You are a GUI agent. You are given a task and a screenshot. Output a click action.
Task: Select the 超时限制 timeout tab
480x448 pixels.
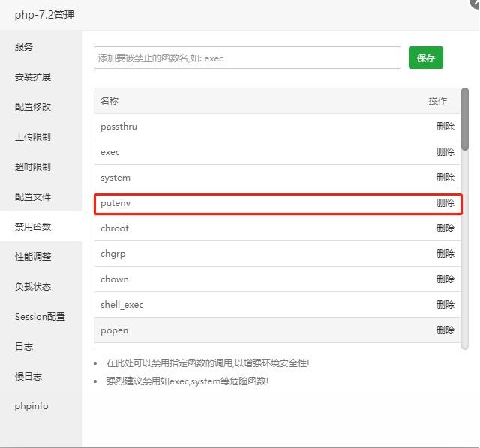pyautogui.click(x=33, y=167)
